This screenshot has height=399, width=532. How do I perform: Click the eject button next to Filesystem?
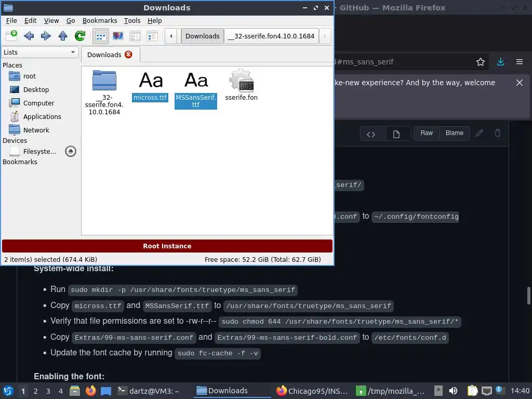tap(71, 151)
